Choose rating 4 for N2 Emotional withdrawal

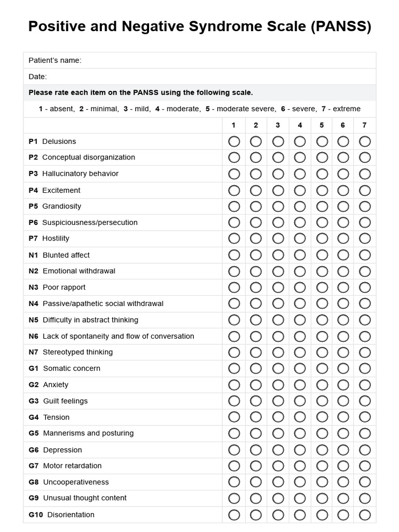(x=300, y=271)
